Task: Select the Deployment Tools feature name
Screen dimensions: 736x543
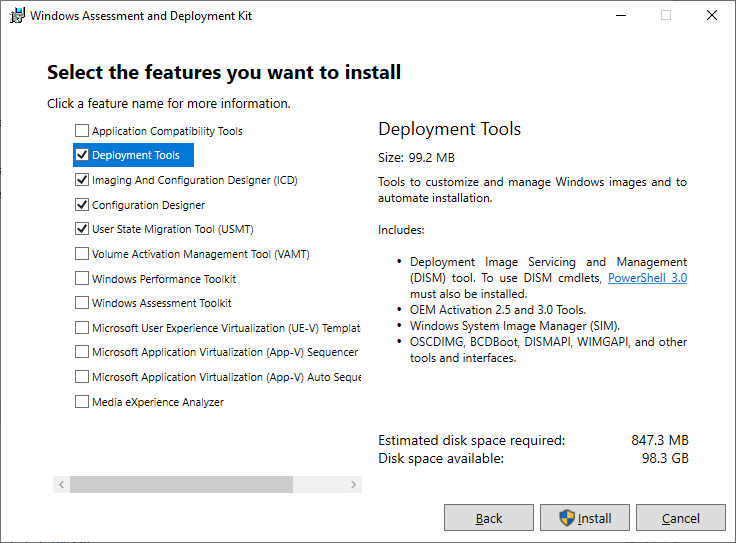Action: click(136, 155)
